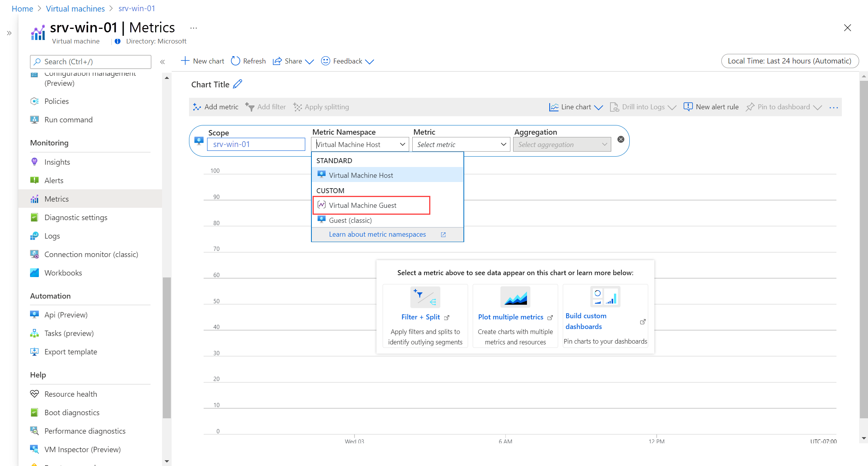Open Insights from Monitoring section
868x466 pixels.
click(57, 162)
